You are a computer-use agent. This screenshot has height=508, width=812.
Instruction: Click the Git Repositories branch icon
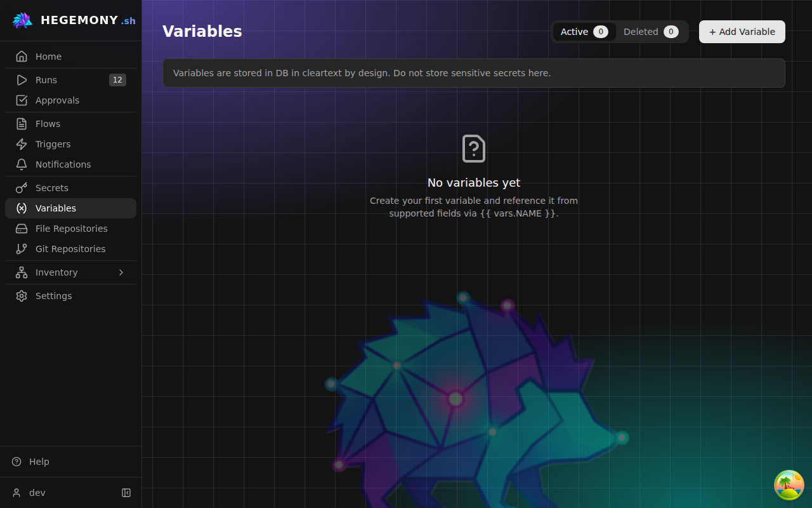click(x=22, y=249)
